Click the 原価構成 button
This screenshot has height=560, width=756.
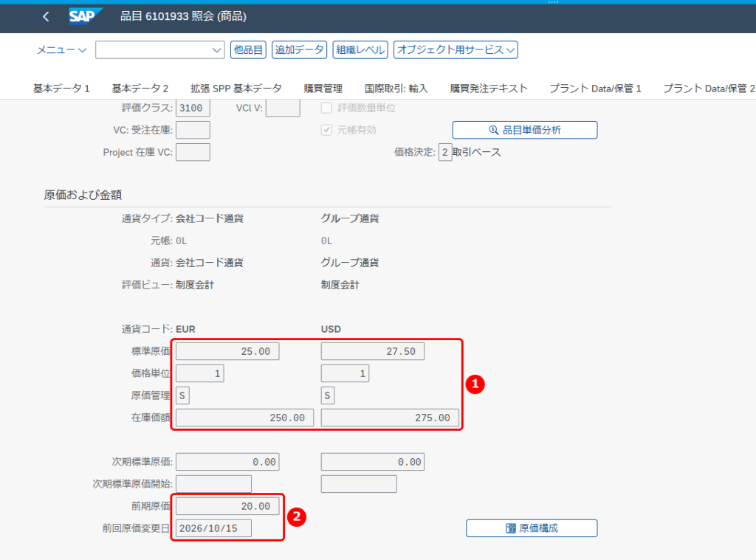coord(532,528)
